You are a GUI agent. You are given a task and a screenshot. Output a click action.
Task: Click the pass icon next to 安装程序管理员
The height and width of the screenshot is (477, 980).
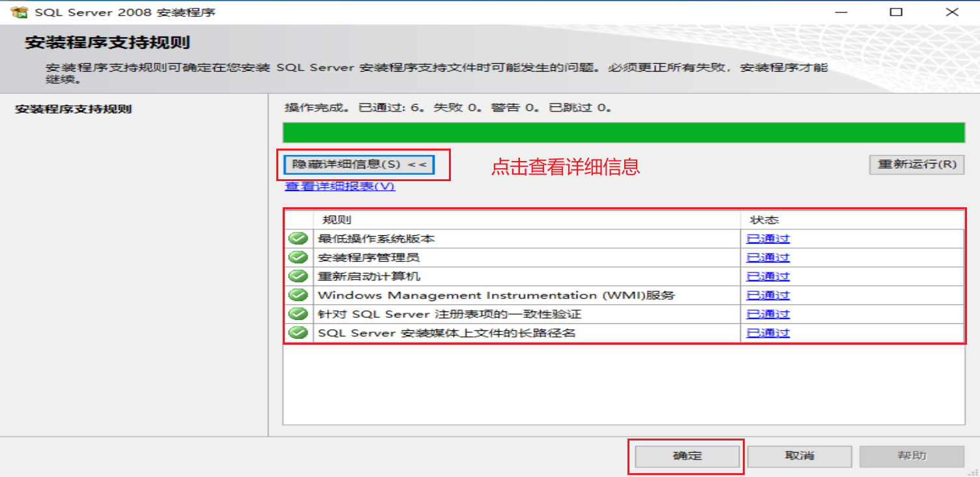click(x=298, y=257)
